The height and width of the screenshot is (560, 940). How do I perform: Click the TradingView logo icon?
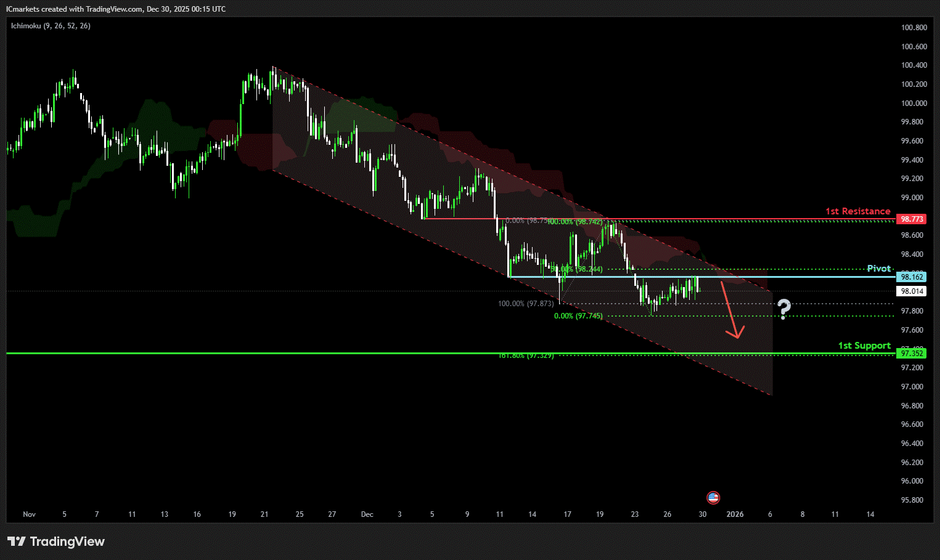(x=17, y=542)
